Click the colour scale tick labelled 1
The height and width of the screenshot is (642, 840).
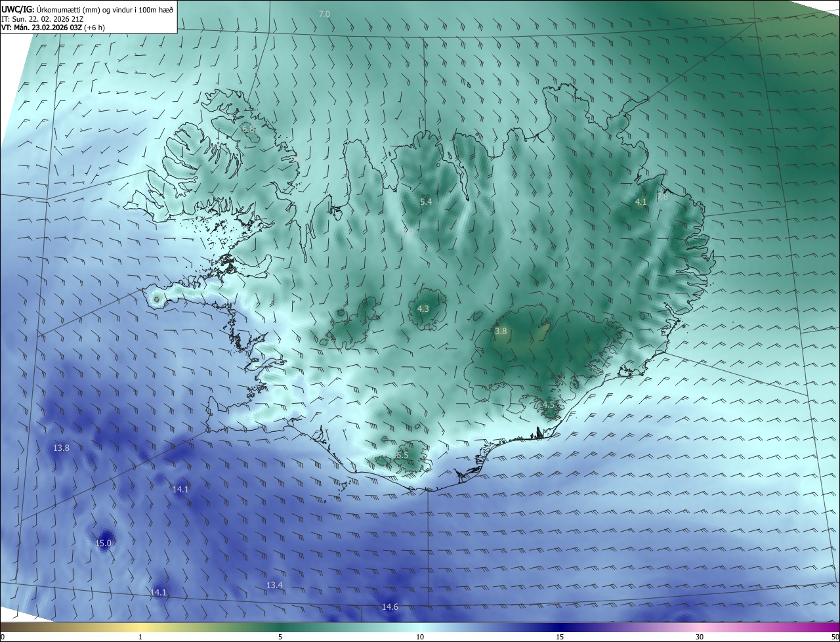[140, 637]
